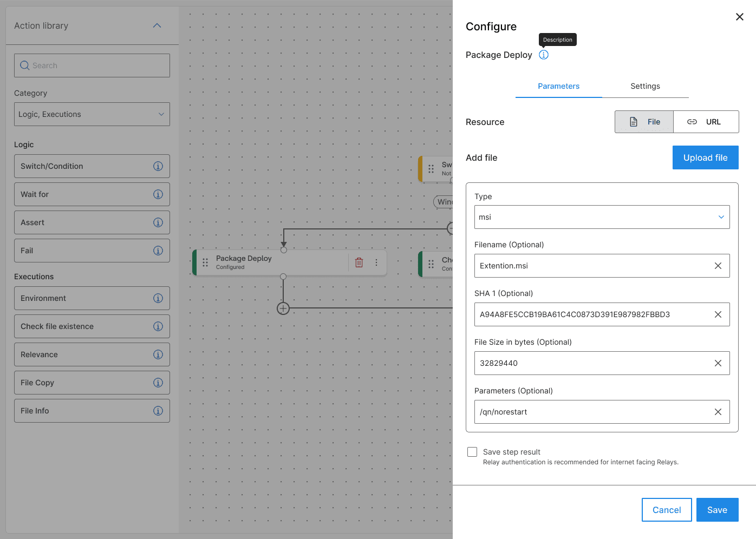The height and width of the screenshot is (539, 756).
Task: Open info for Environment action
Action: (x=158, y=298)
